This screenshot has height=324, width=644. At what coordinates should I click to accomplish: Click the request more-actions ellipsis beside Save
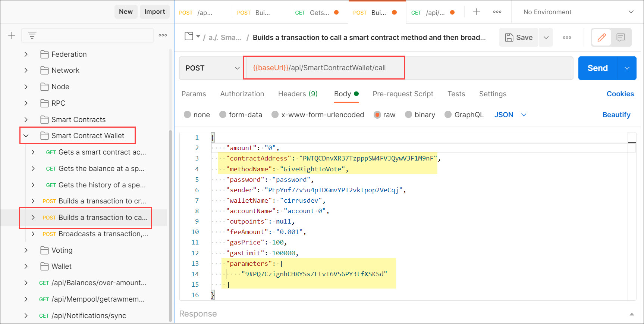pyautogui.click(x=567, y=37)
